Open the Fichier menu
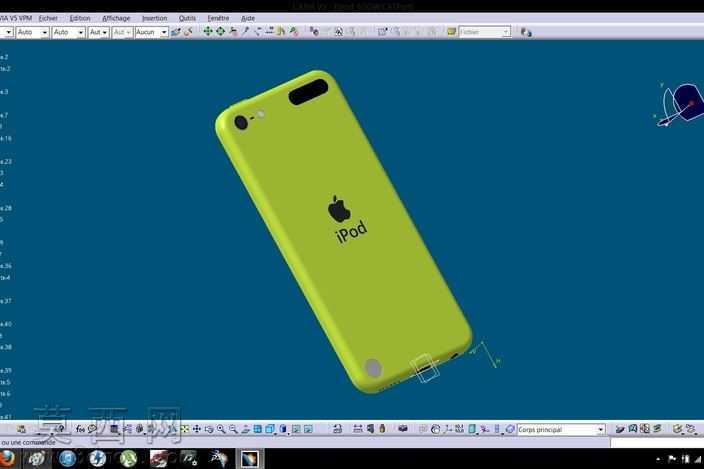 click(x=48, y=18)
